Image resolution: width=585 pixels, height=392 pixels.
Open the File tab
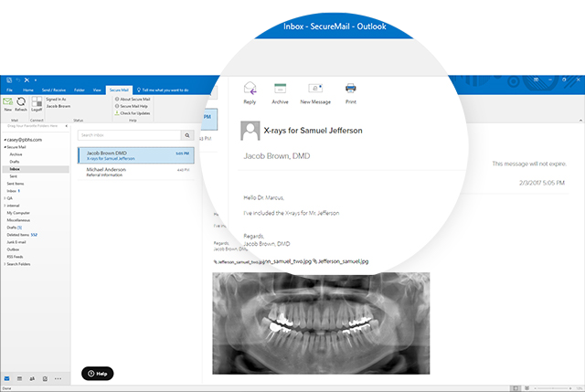[9, 90]
